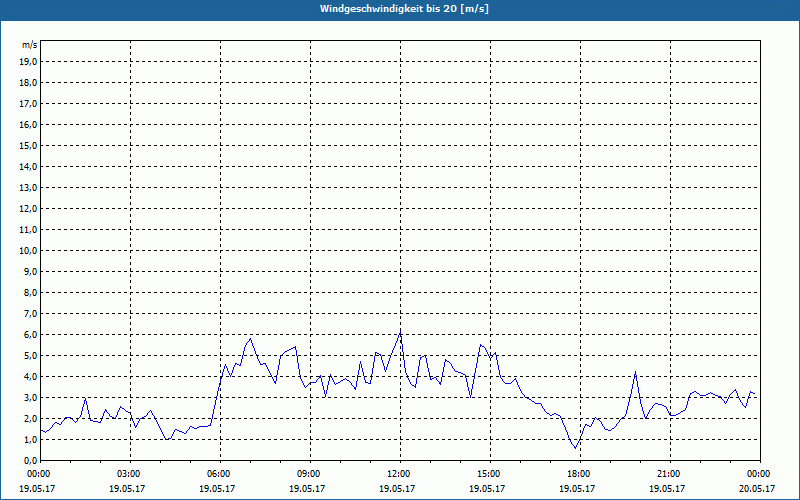Screen dimensions: 800x500
Task: Click the 19.05.17 date under 03:00
Action: (x=128, y=488)
